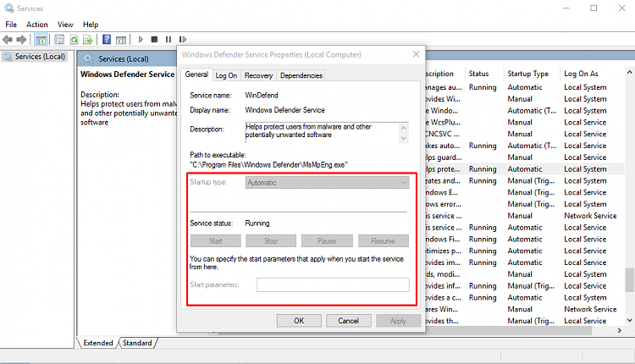Click the Startup Type column header
This screenshot has height=364, width=635.
tap(527, 74)
